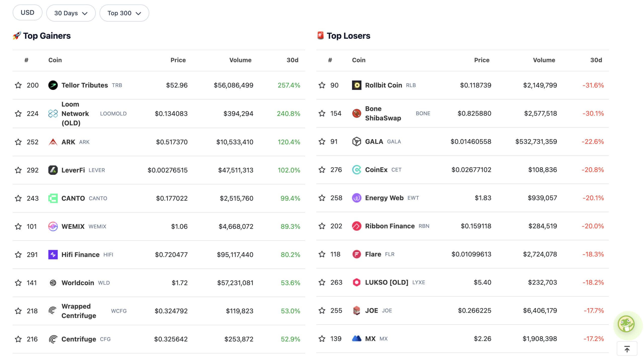This screenshot has width=644, height=360.
Task: Click the $0.00276515 LeverFi price
Action: click(x=168, y=170)
